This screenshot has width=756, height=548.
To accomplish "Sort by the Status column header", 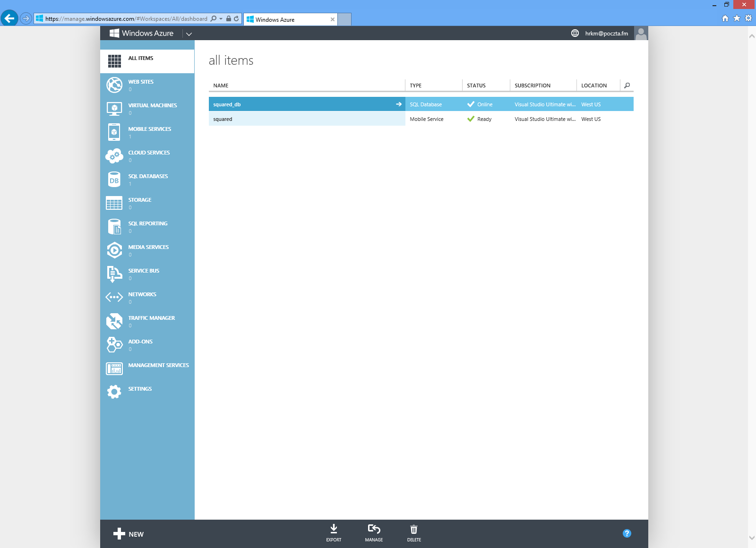I will pos(476,86).
